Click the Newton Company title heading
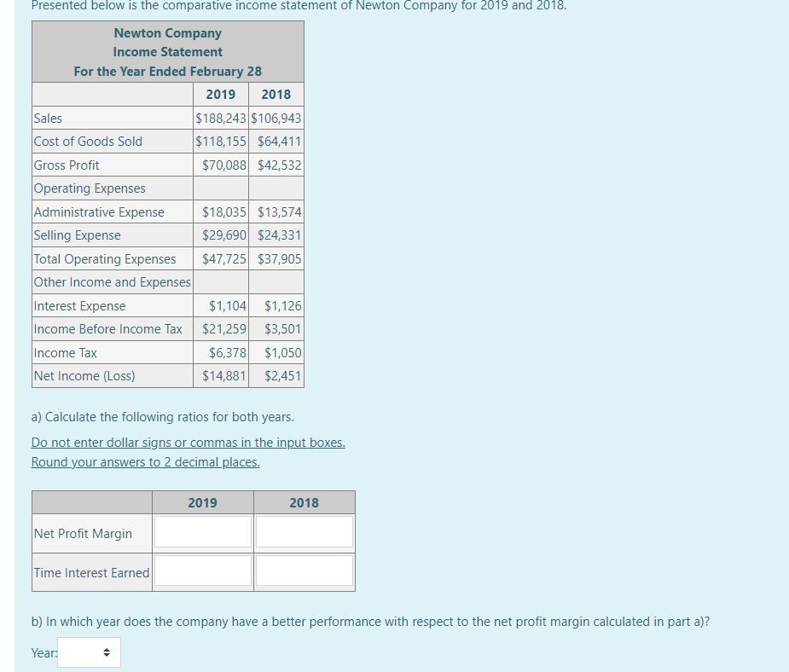The height and width of the screenshot is (672, 789). (167, 33)
